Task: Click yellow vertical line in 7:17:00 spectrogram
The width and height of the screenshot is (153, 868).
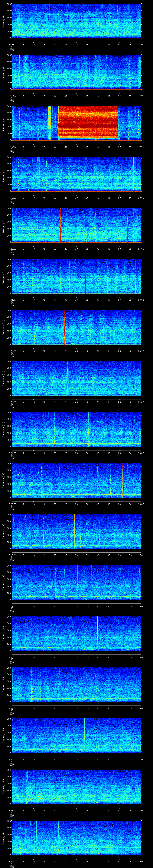Action: point(20,71)
